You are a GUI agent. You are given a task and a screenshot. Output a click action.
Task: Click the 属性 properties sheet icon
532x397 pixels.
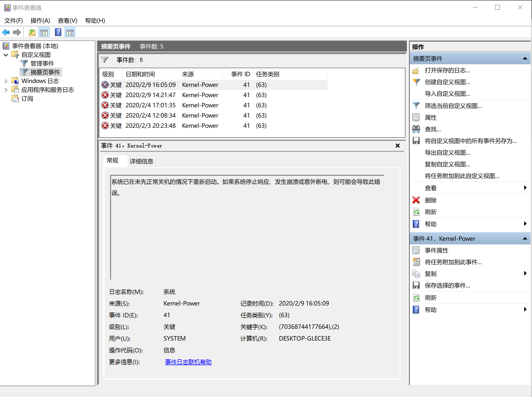[416, 118]
